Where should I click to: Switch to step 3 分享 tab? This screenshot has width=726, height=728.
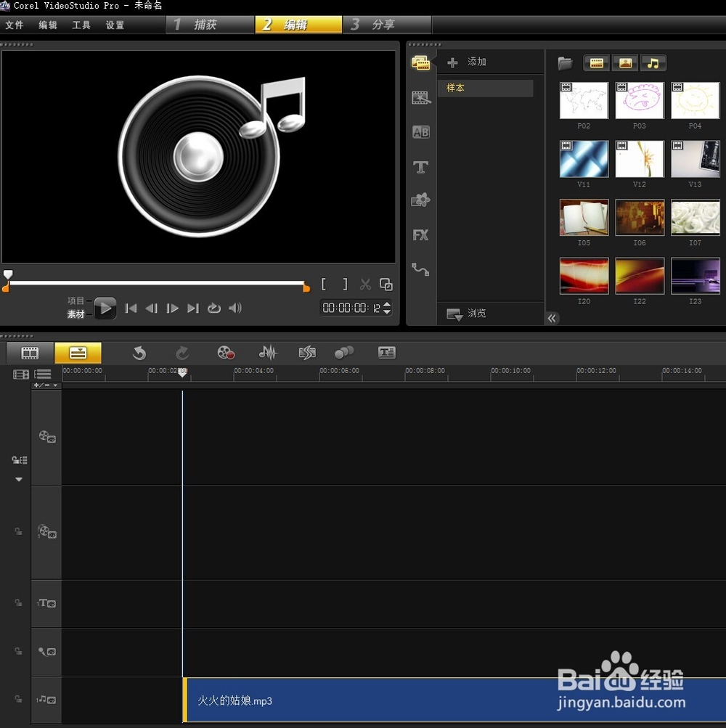click(x=388, y=25)
